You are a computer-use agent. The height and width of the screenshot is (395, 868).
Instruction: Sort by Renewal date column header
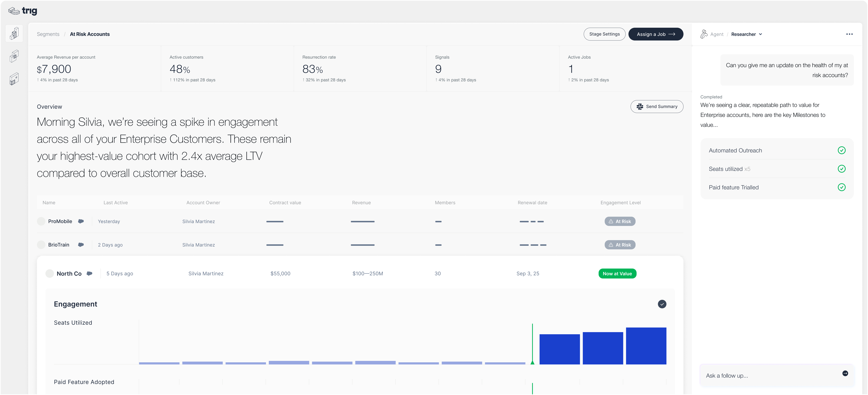[532, 203]
